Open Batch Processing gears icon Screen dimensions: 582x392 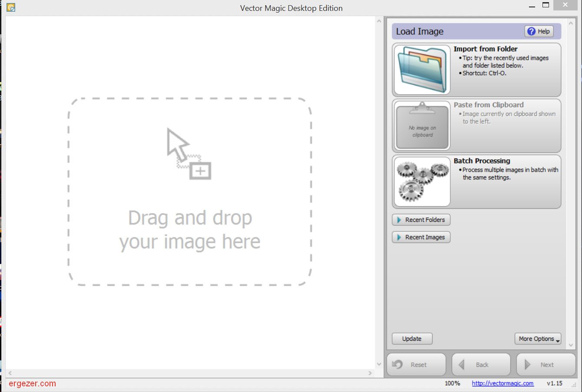click(x=422, y=181)
